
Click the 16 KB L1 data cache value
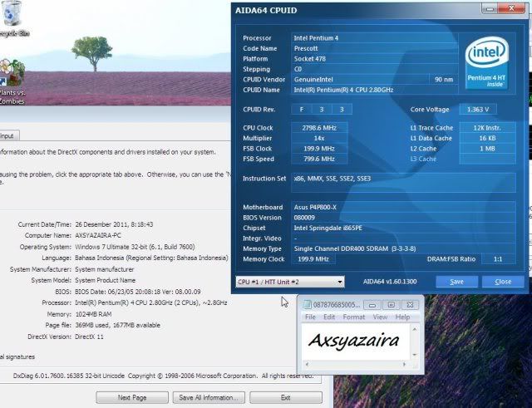coord(487,138)
